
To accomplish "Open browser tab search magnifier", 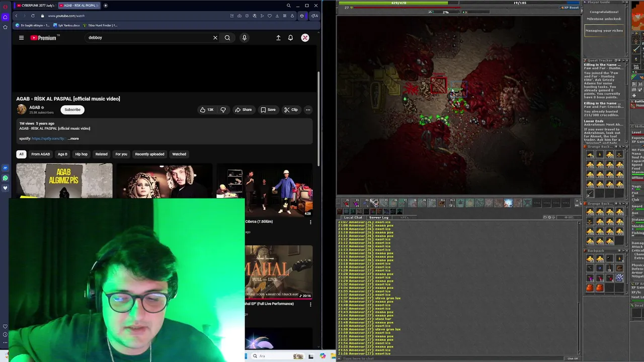I will (288, 6).
